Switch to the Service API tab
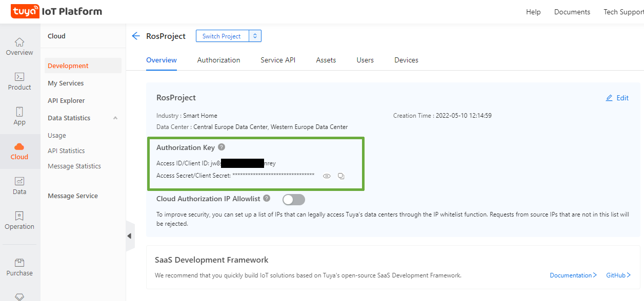Image resolution: width=644 pixels, height=301 pixels. [x=278, y=60]
